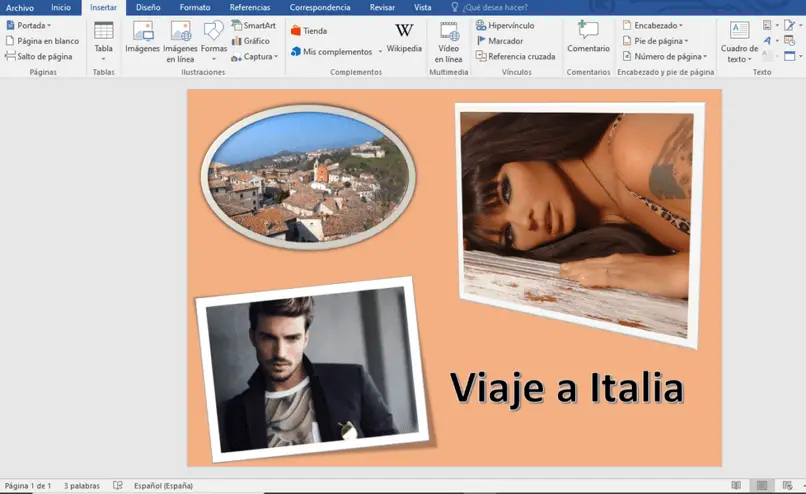Select the oval town photo in document
Image resolution: width=806 pixels, height=494 pixels.
(x=309, y=176)
